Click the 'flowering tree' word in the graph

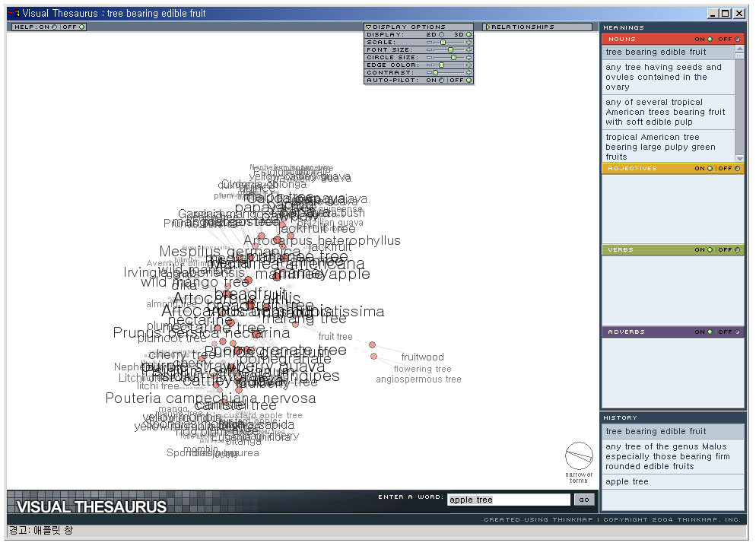(x=422, y=369)
